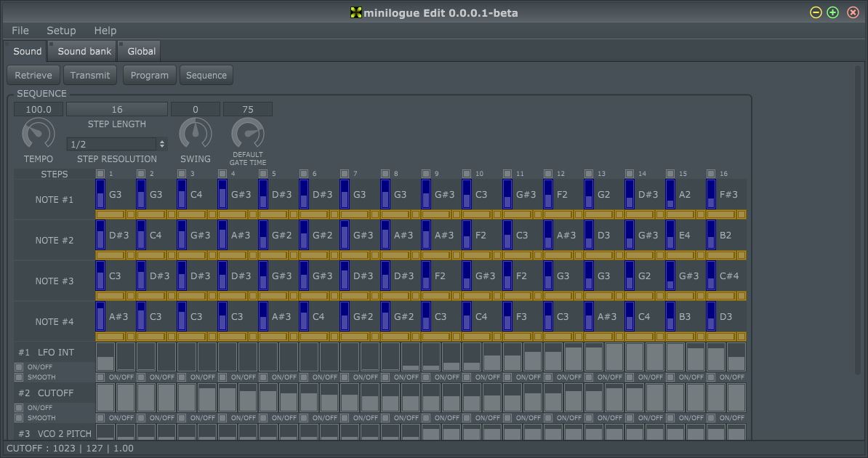Open the Help menu
The width and height of the screenshot is (868, 458).
pyautogui.click(x=105, y=31)
